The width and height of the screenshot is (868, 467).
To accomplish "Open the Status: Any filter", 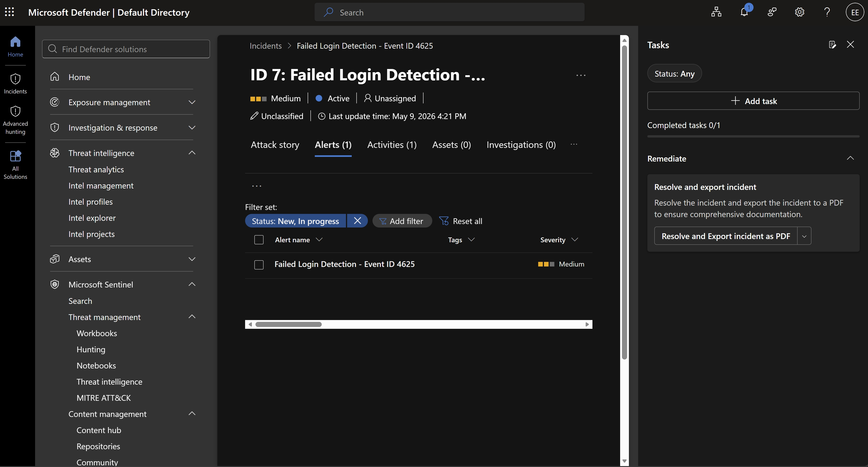I will (x=674, y=73).
